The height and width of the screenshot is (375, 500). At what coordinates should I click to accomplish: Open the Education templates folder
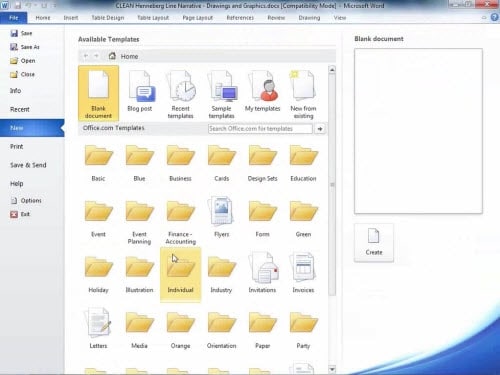coord(303,163)
